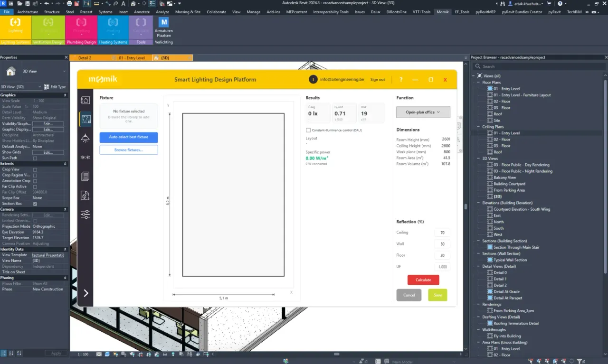This screenshot has height=364, width=608.
Task: Open the Systems ribbon tab
Action: coord(105,12)
